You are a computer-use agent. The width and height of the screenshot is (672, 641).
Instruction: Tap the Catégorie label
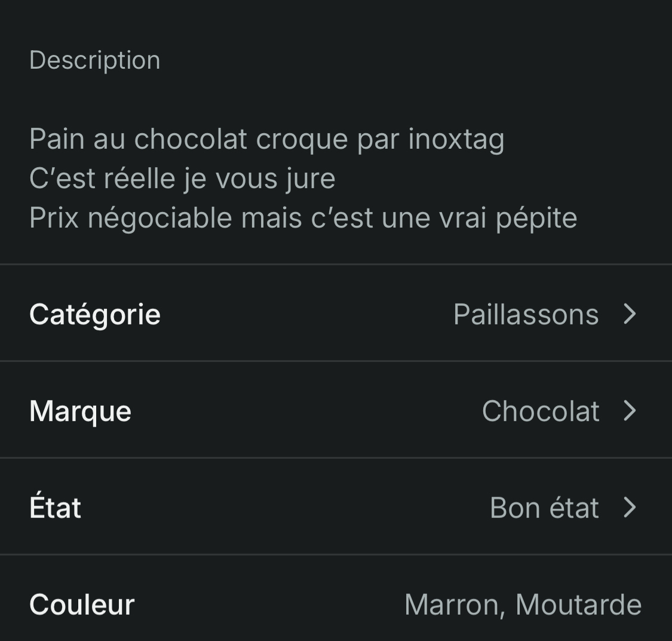click(95, 314)
